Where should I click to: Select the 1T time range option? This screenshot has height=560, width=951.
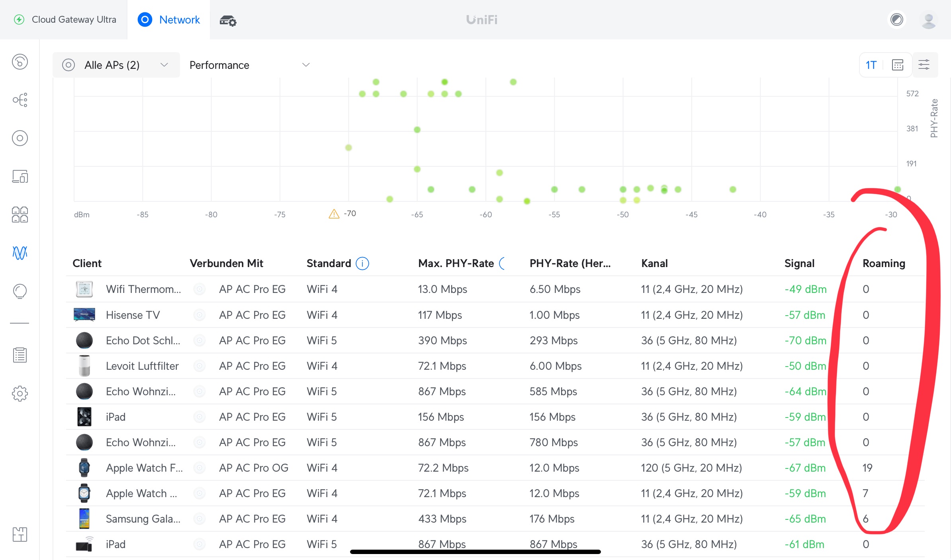(x=871, y=65)
